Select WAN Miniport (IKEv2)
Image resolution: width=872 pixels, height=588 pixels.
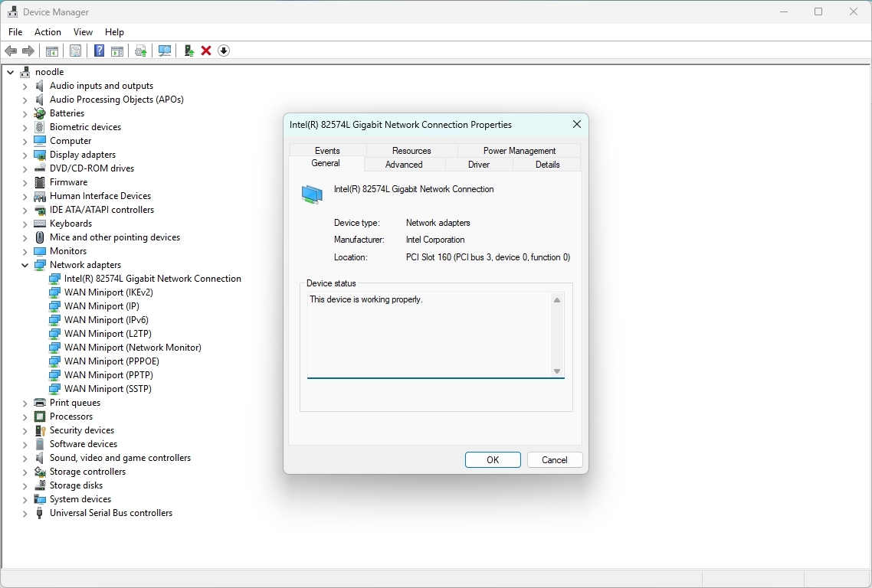tap(109, 292)
